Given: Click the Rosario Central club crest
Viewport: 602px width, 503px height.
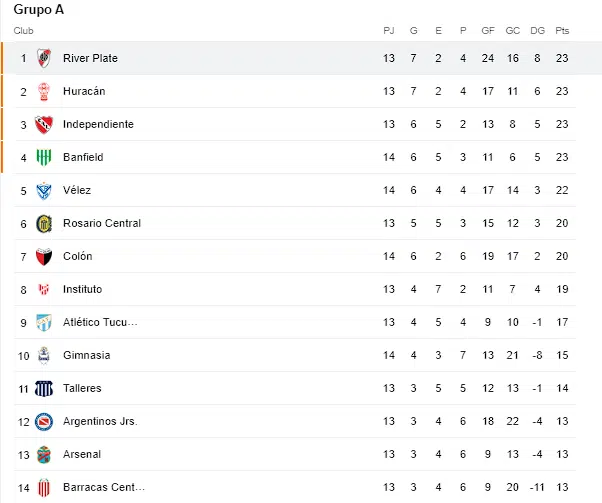Looking at the screenshot, I should tap(44, 223).
